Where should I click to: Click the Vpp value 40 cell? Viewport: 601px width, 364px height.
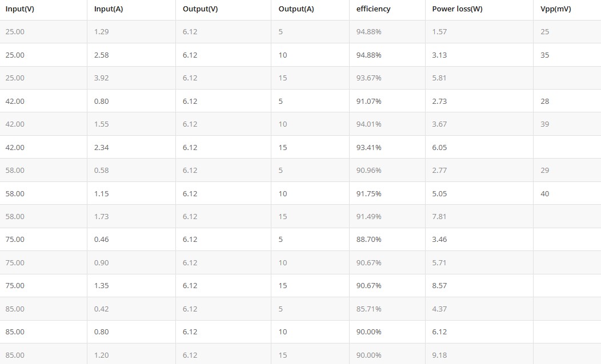[544, 194]
